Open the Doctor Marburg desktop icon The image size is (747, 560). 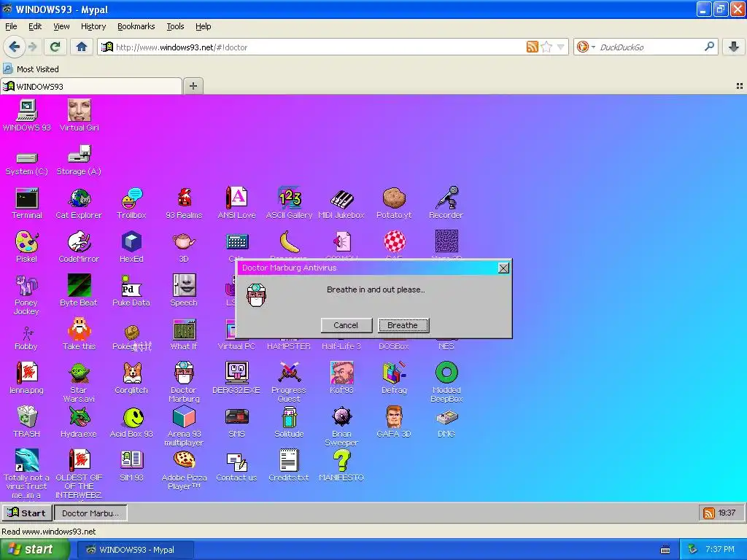tap(184, 382)
